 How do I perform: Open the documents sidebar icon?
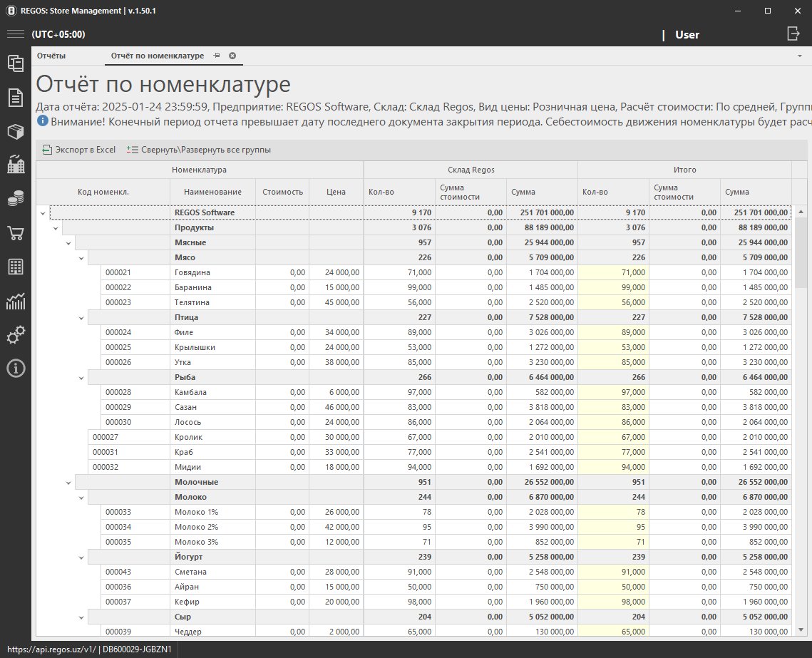pyautogui.click(x=15, y=98)
